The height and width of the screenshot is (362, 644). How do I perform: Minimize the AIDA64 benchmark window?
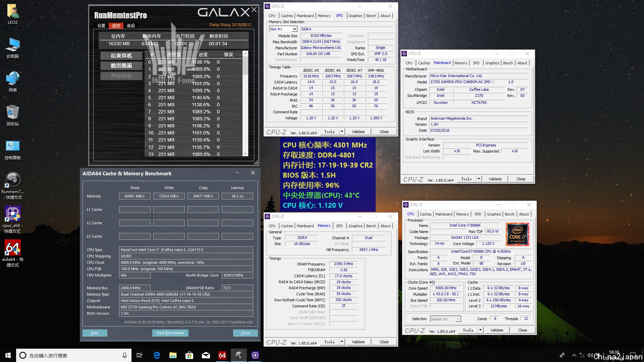237,173
